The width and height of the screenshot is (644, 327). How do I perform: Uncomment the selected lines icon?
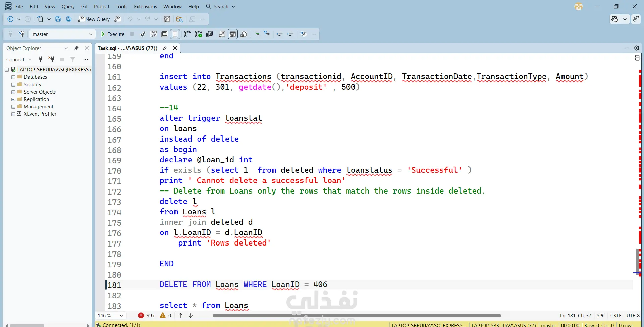pos(267,34)
